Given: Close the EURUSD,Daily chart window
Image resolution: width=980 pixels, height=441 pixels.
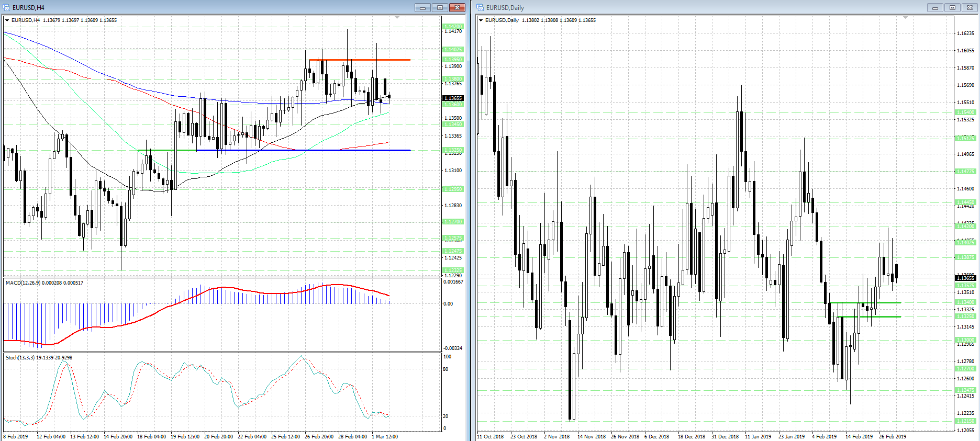Looking at the screenshot, I should point(970,7).
